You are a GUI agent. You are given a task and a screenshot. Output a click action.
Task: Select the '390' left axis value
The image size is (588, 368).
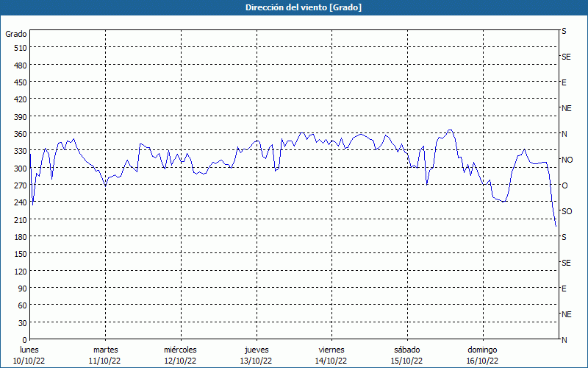[21, 117]
